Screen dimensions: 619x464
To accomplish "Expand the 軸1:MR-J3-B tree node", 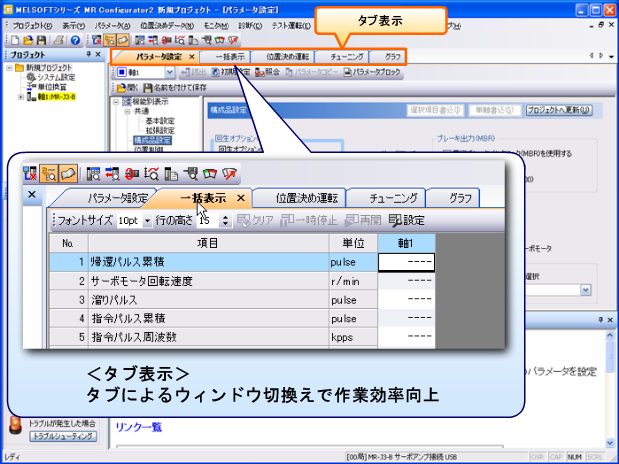I will (x=22, y=97).
